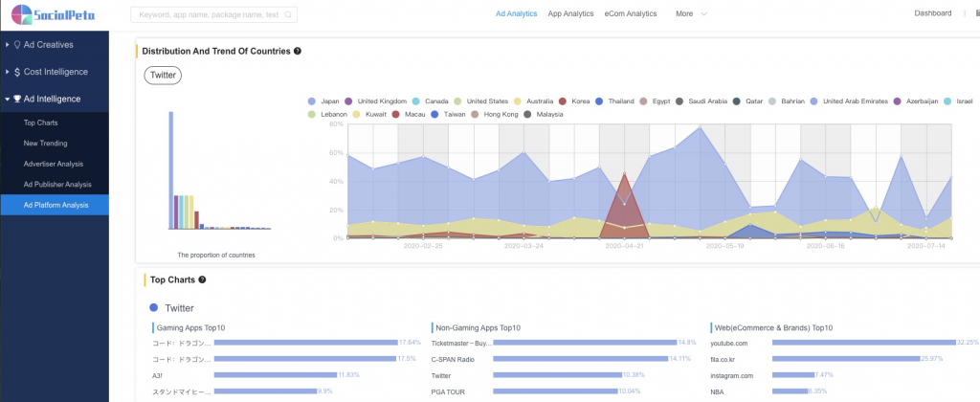Click the lightbulb icon of Ad Creatives
Viewport: 980px width, 402px height.
tap(17, 45)
